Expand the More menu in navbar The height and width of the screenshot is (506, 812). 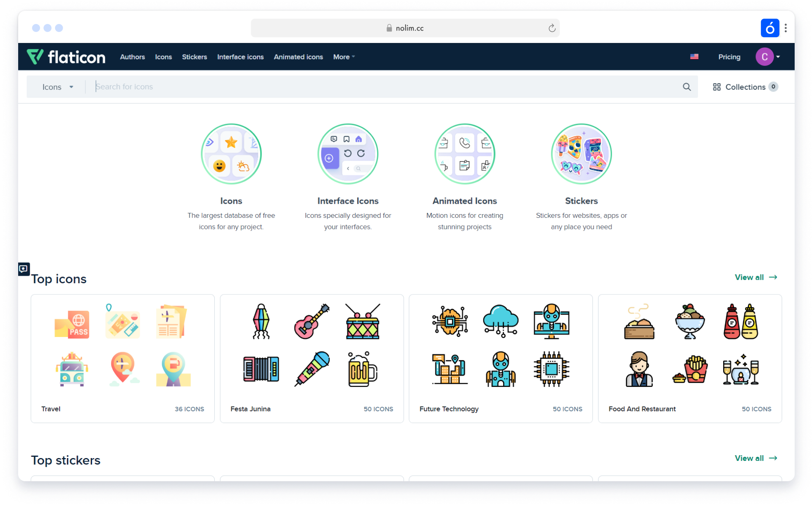pos(344,57)
